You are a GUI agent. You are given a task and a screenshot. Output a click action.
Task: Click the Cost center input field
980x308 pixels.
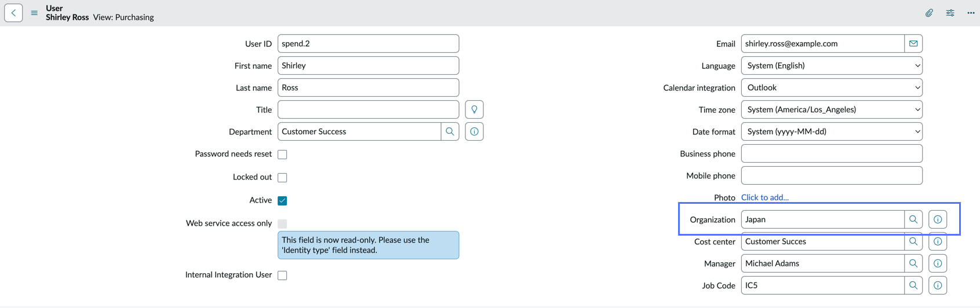(823, 241)
